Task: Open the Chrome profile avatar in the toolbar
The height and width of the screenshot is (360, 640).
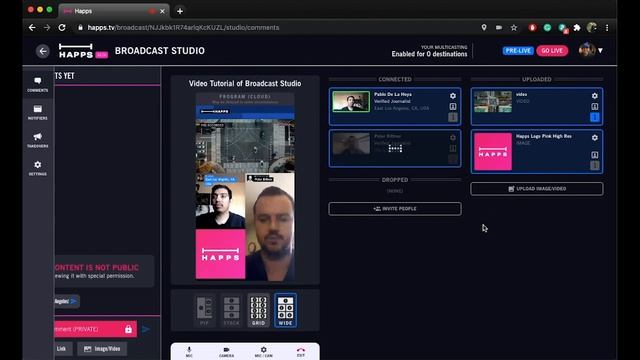Action: (x=592, y=28)
